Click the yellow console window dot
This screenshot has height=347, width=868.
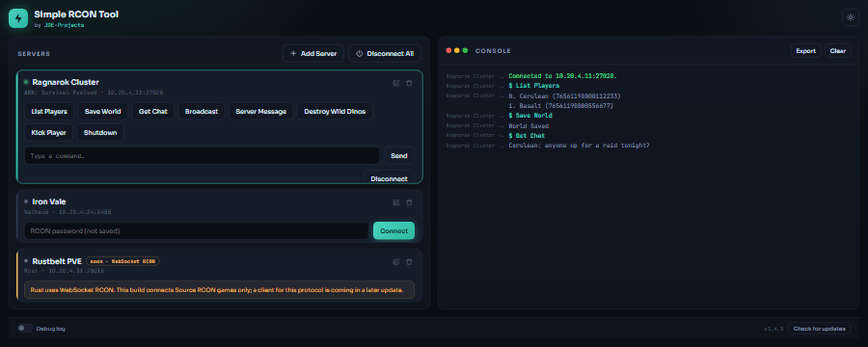click(457, 50)
